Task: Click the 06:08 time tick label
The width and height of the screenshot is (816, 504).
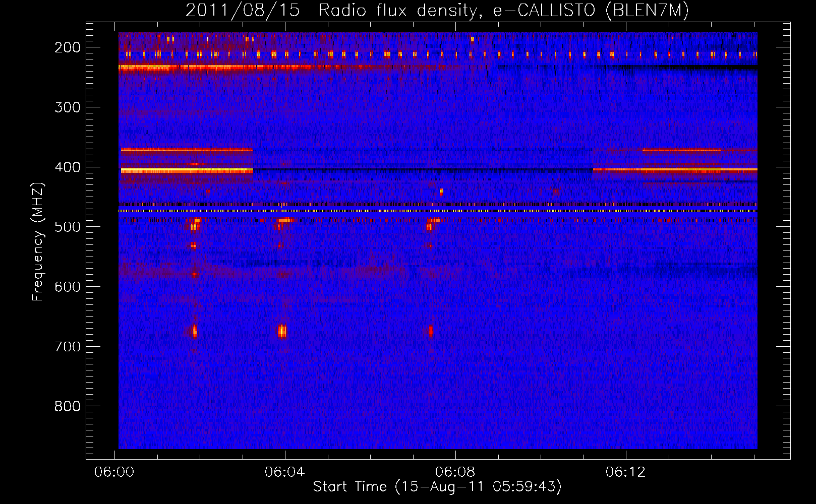Action: tap(455, 472)
